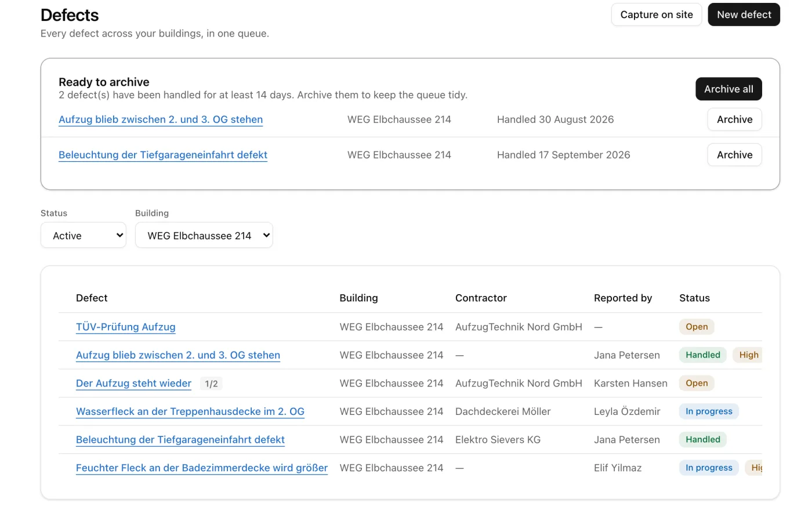Click the contractor Dachdeckerei Möller

tap(503, 412)
